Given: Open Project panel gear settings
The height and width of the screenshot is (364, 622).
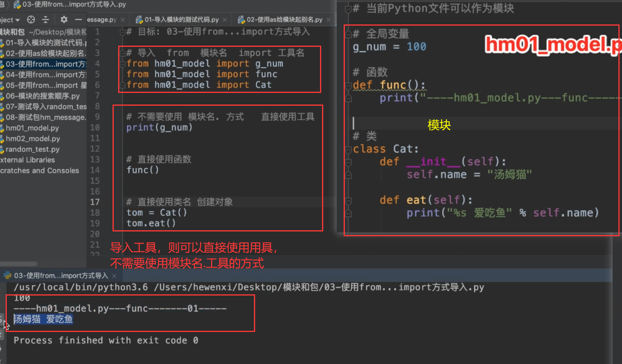Looking at the screenshot, I should tap(64, 19).
